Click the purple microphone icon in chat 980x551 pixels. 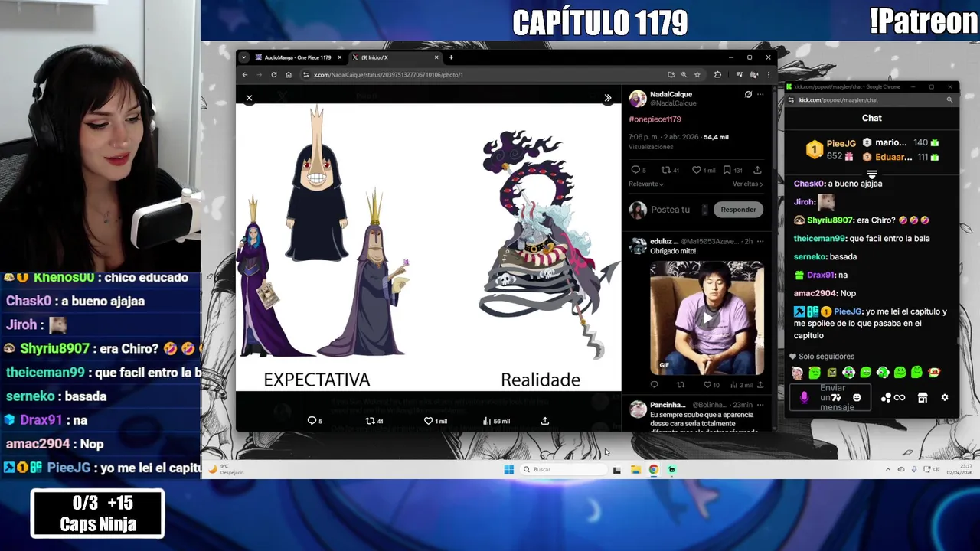(x=804, y=398)
